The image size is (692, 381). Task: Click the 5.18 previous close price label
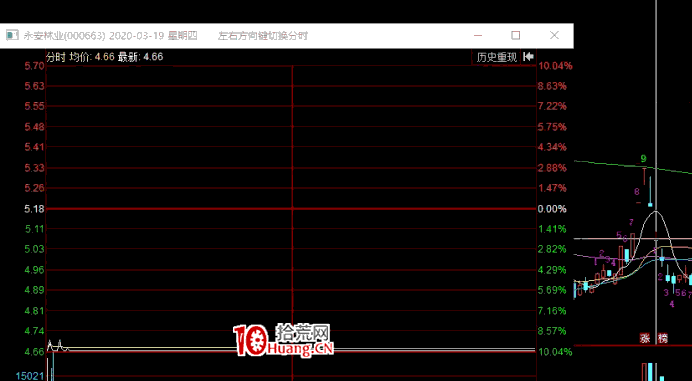[x=34, y=209]
